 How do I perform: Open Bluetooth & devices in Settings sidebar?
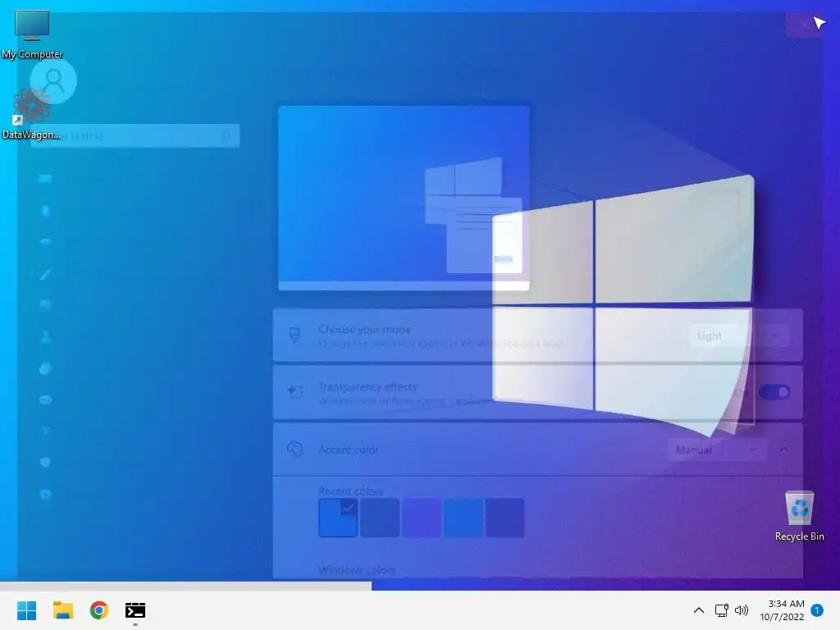[x=45, y=211]
